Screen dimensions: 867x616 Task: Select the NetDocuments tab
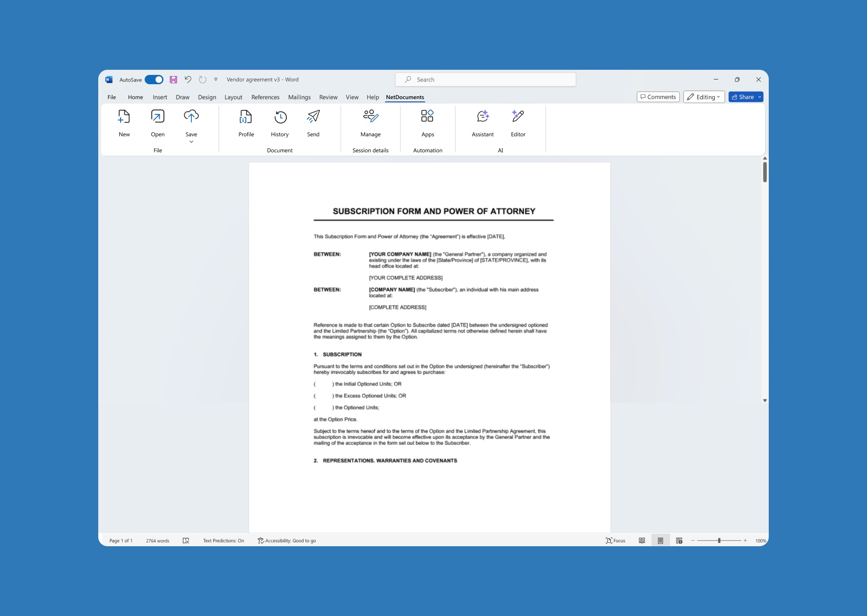[x=405, y=97]
